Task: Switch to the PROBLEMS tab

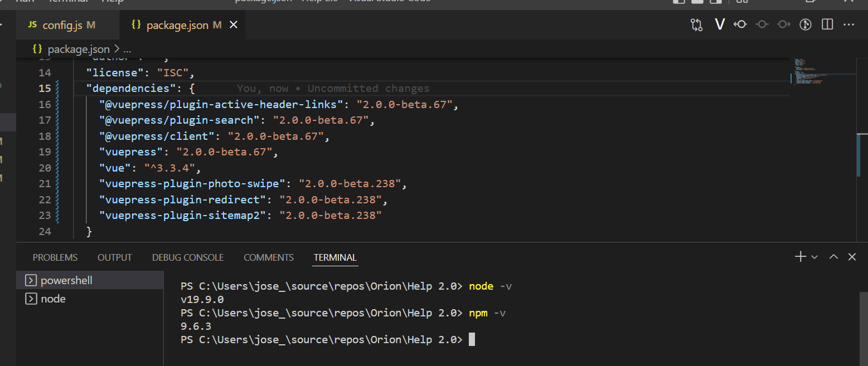Action: coord(55,257)
